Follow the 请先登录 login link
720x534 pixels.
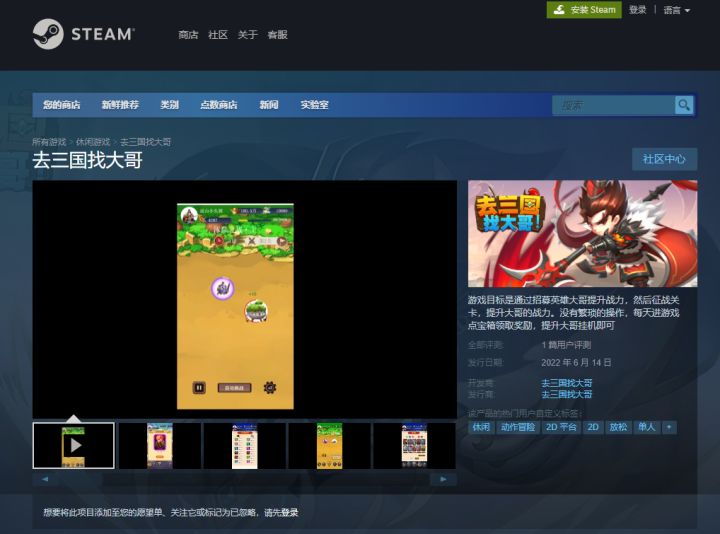point(281,512)
